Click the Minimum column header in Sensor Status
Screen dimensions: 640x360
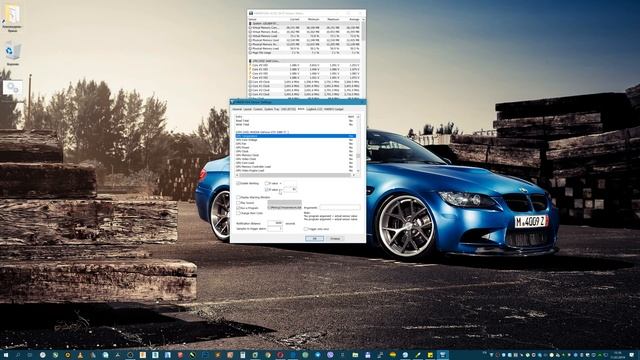coord(313,19)
